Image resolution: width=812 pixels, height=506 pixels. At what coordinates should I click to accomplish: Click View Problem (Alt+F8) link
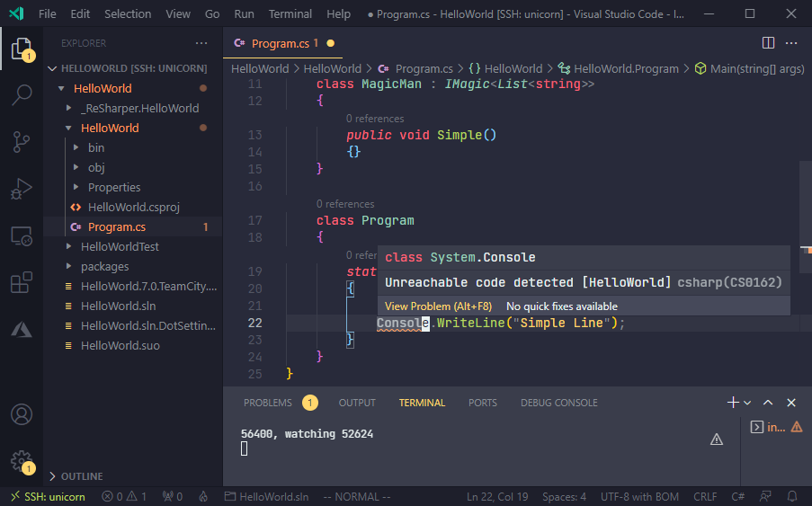438,306
